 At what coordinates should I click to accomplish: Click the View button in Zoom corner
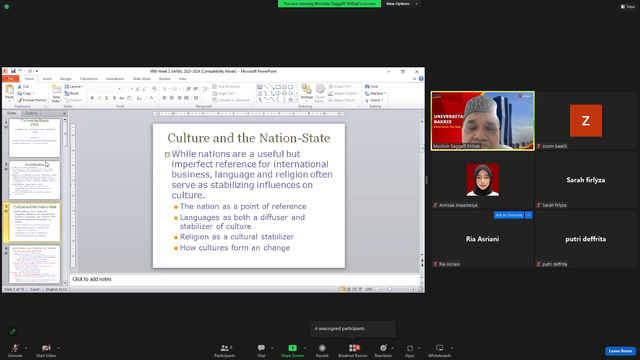coord(628,7)
